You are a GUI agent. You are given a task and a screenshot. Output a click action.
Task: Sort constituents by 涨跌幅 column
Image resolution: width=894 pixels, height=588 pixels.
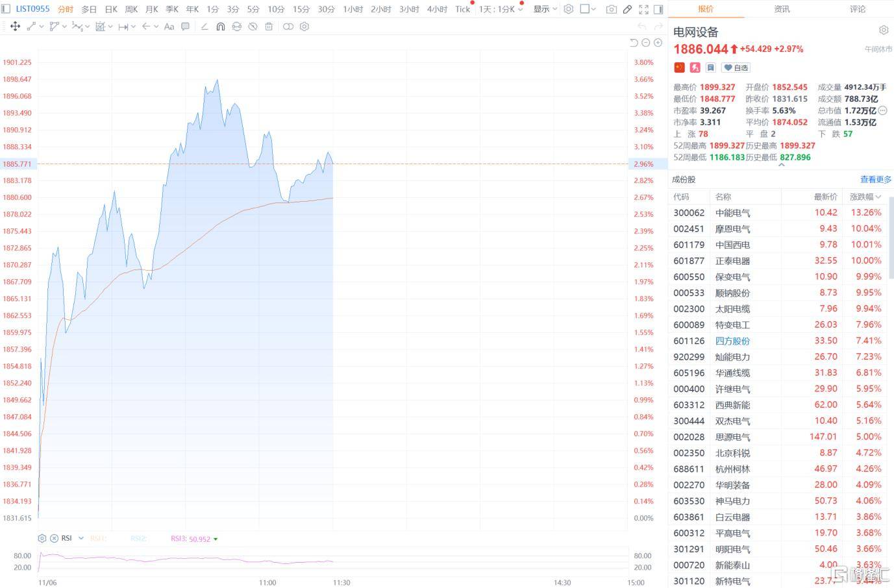tap(865, 197)
